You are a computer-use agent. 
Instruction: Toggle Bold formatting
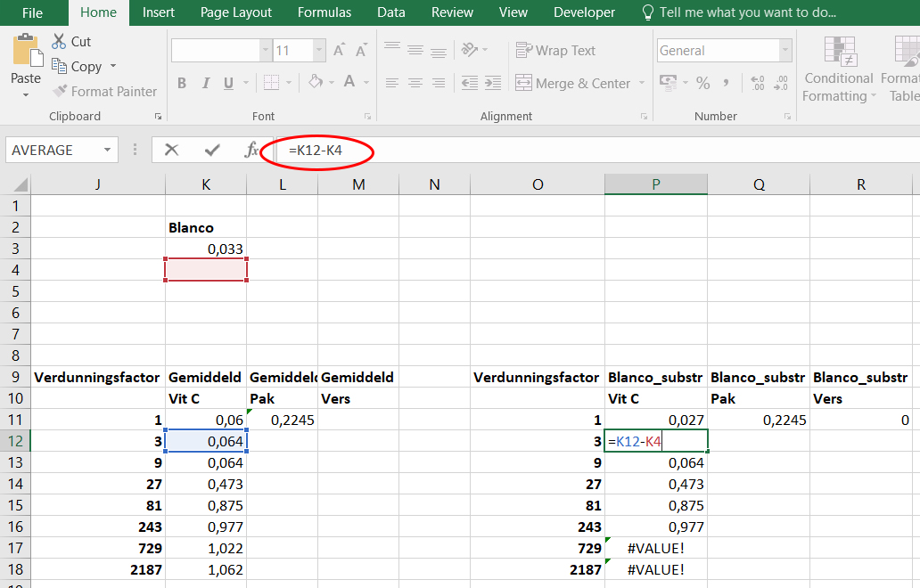(x=182, y=83)
